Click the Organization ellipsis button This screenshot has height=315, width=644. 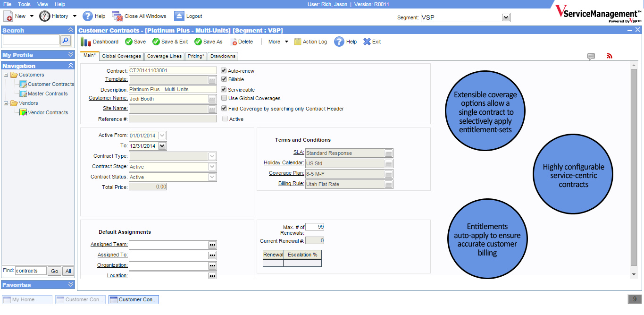click(x=212, y=265)
